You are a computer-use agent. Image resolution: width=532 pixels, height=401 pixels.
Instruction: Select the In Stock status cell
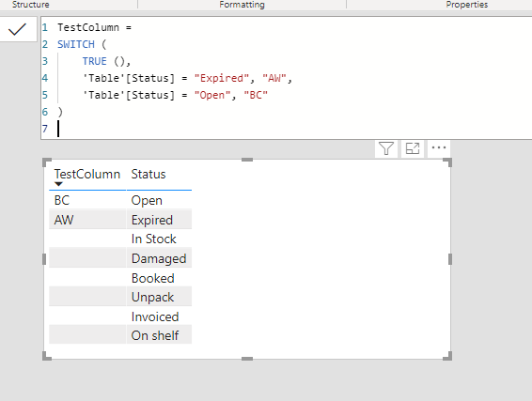159,239
